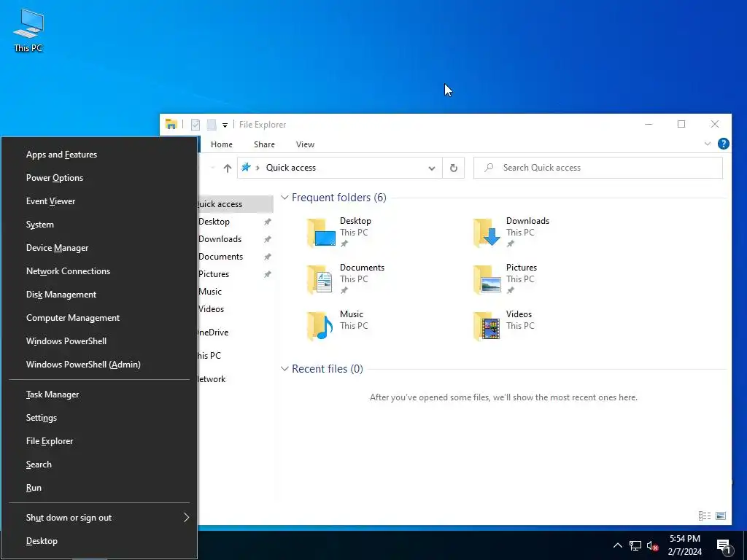The height and width of the screenshot is (560, 747).
Task: Select the Music folder icon in Frequent folders
Action: pos(320,326)
